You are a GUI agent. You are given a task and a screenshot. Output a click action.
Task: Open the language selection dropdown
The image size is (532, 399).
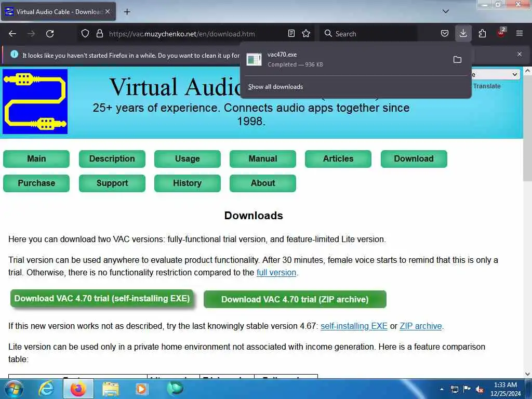pos(496,74)
